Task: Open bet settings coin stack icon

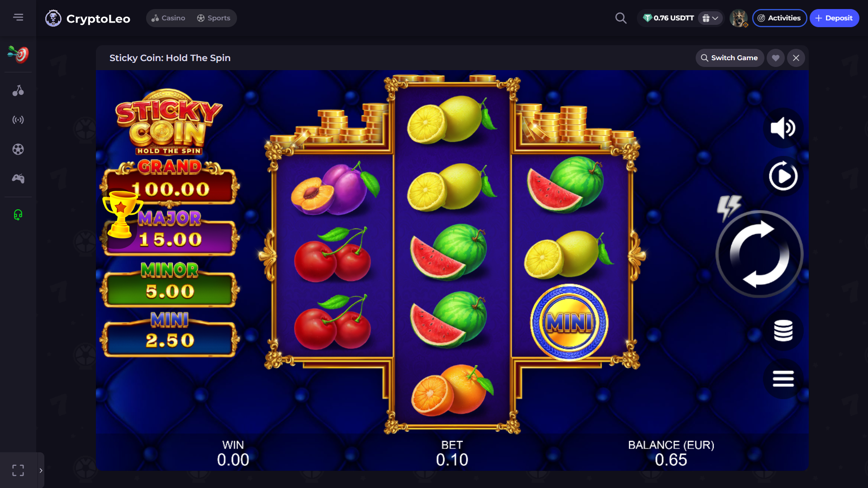Action: coord(783,331)
